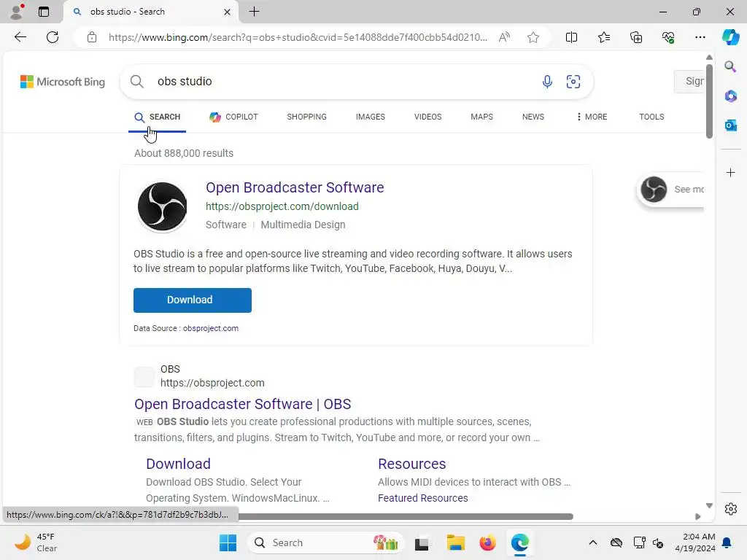The image size is (747, 560).
Task: Click the horizontal scrollbar at page bottom
Action: tap(406, 517)
